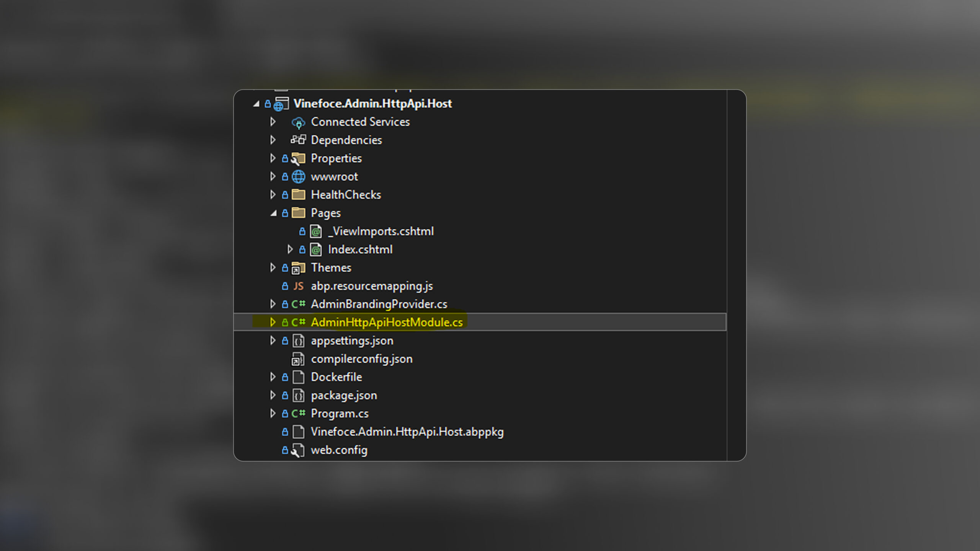Open appsettings.json file
Viewport: 980px width, 551px height.
[352, 341]
